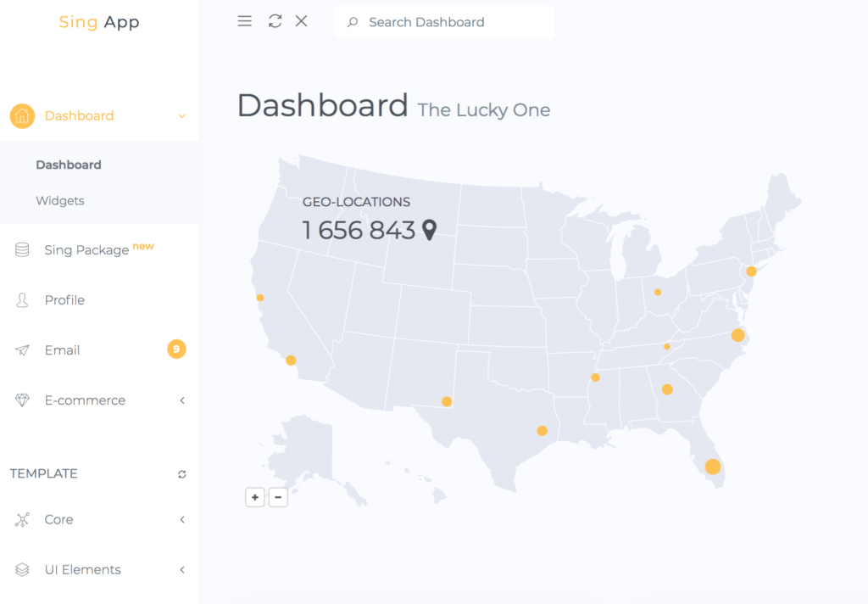Click the hamburger menu icon
This screenshot has width=868, height=604.
tap(245, 21)
